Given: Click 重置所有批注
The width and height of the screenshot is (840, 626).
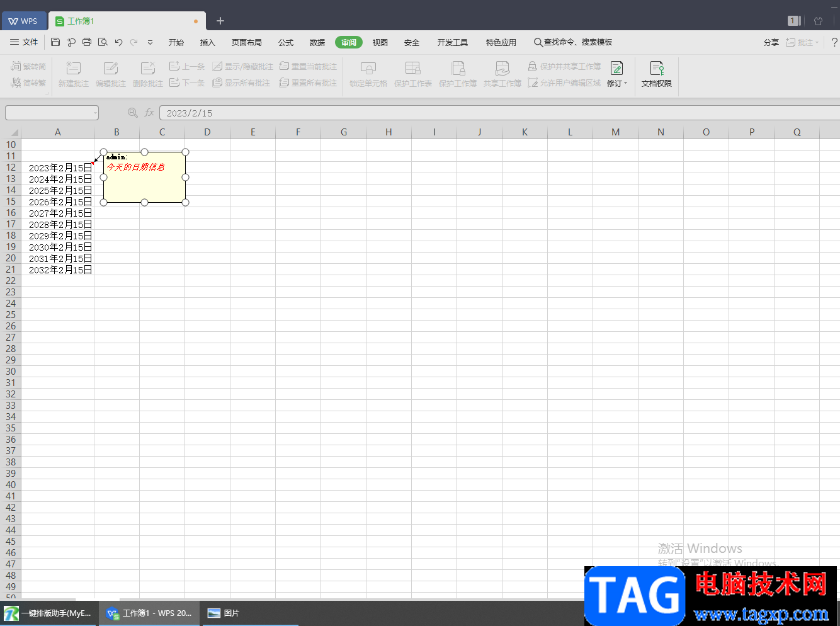Looking at the screenshot, I should tap(308, 83).
